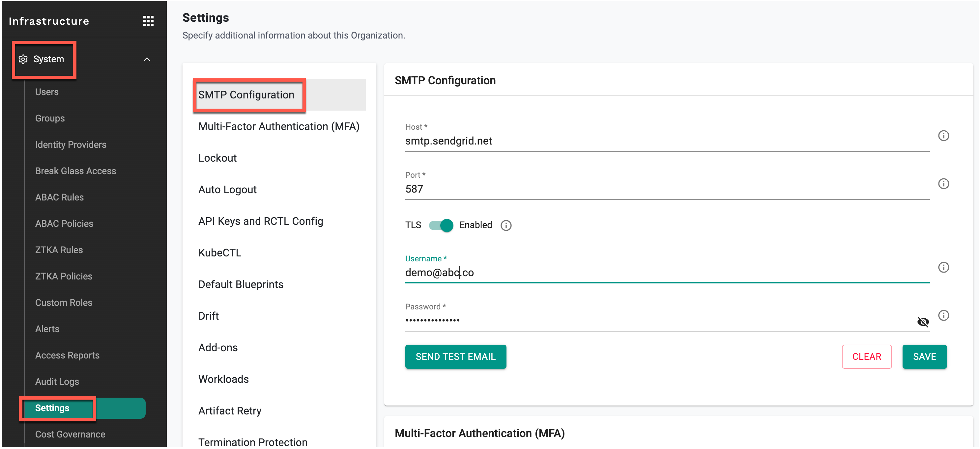Click the Port field info icon
The image size is (980, 449).
click(x=943, y=184)
